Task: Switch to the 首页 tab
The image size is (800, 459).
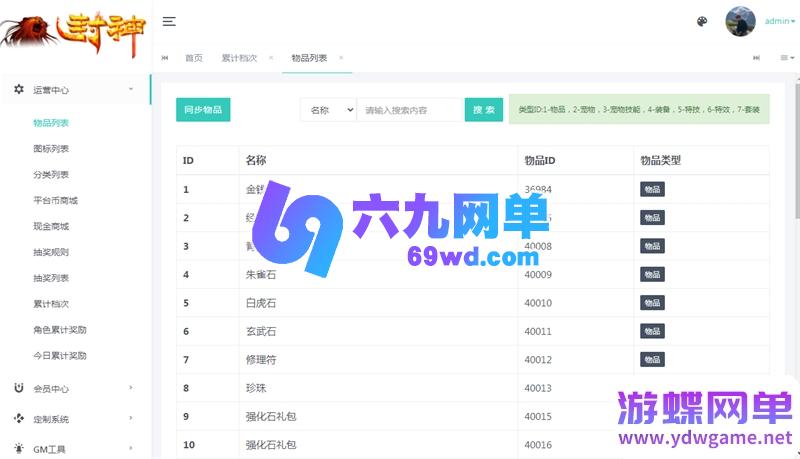Action: [194, 58]
